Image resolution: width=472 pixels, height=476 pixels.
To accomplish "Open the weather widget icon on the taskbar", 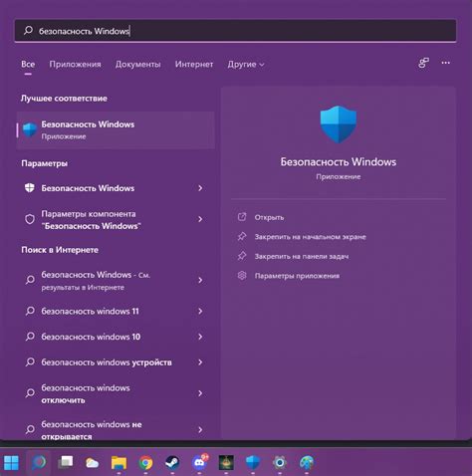I will (x=92, y=463).
